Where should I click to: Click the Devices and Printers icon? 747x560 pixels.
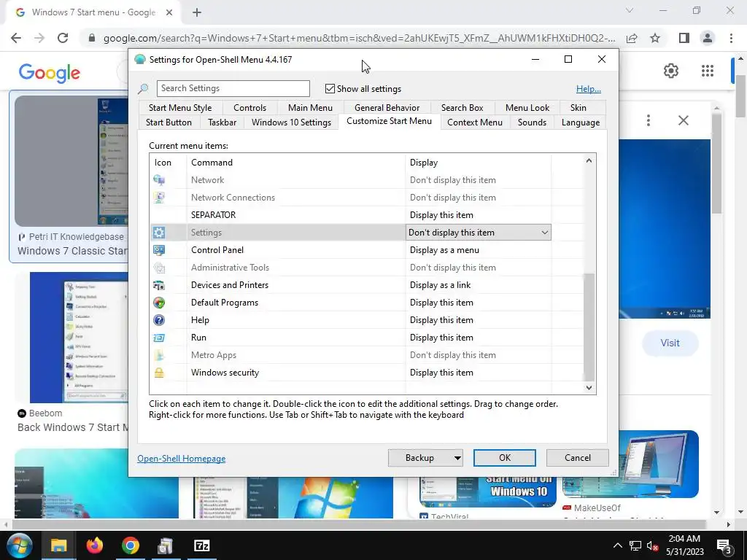(x=159, y=285)
